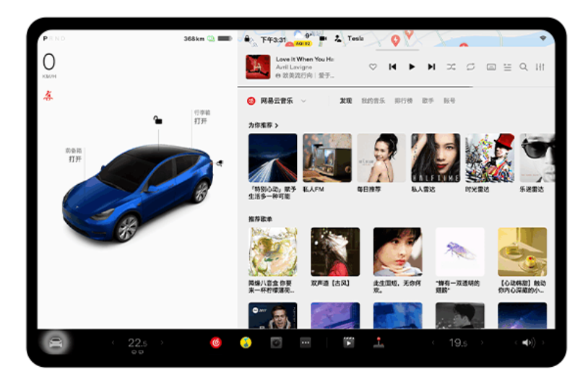
Task: Increase driver temperature from 22.5
Action: pyautogui.click(x=162, y=342)
